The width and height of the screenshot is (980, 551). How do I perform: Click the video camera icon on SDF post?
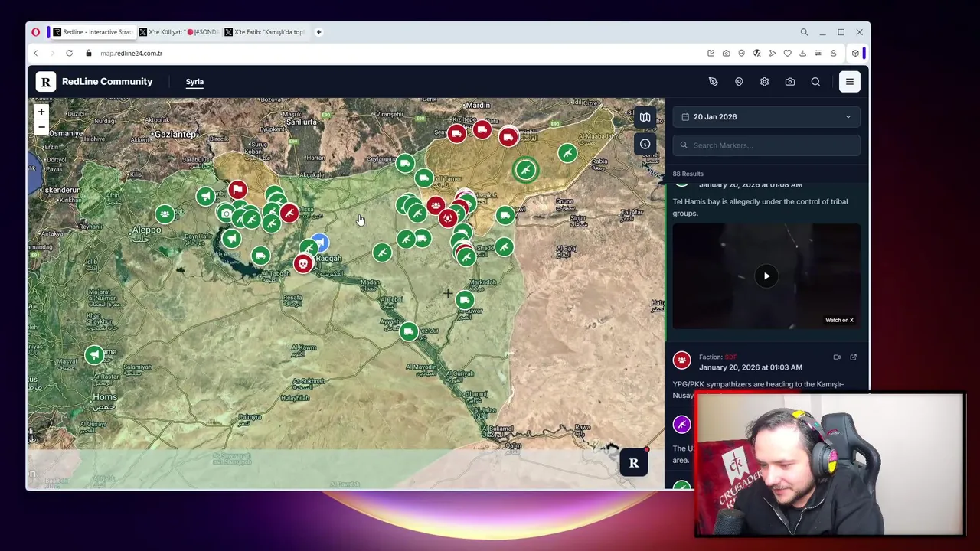[837, 357]
